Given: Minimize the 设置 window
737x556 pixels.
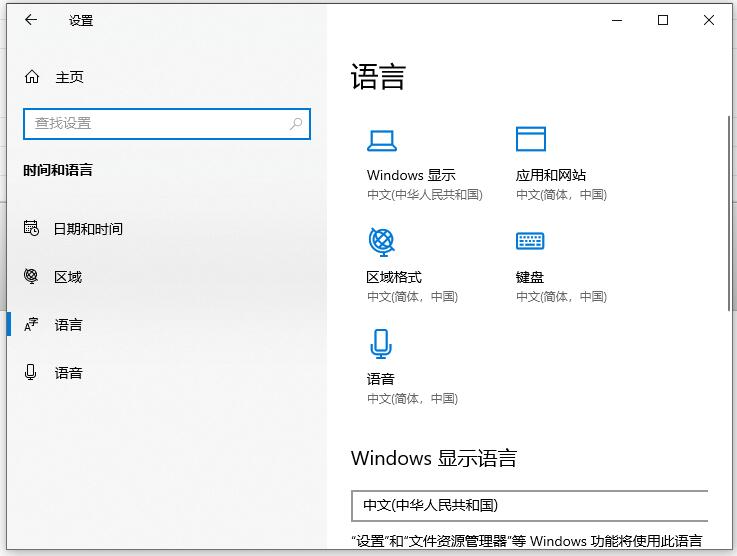Looking at the screenshot, I should (616, 20).
